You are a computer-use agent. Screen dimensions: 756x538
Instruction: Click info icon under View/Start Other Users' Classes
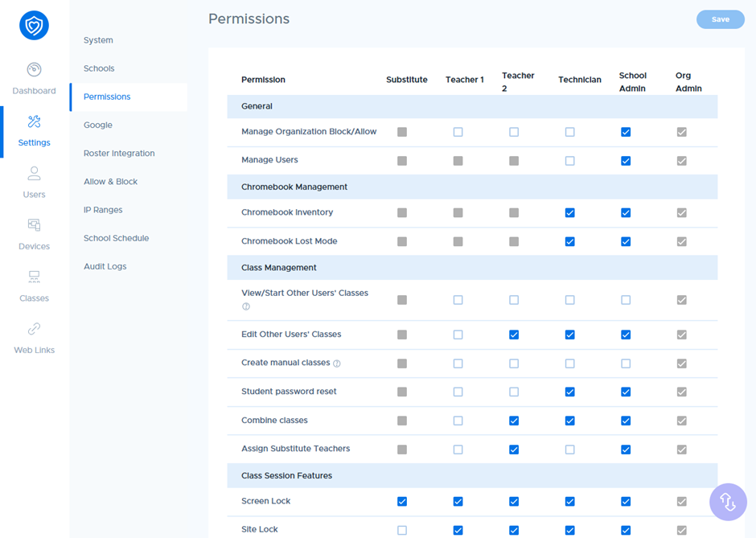point(246,306)
